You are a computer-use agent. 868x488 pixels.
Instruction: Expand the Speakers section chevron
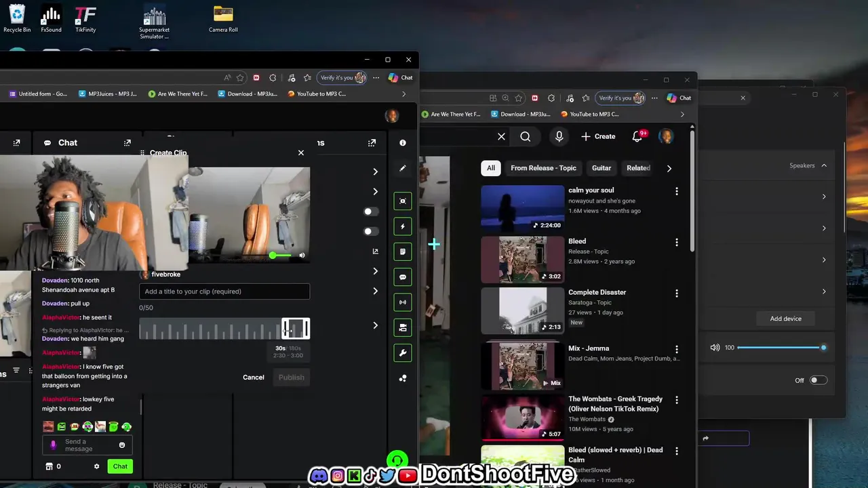[824, 165]
